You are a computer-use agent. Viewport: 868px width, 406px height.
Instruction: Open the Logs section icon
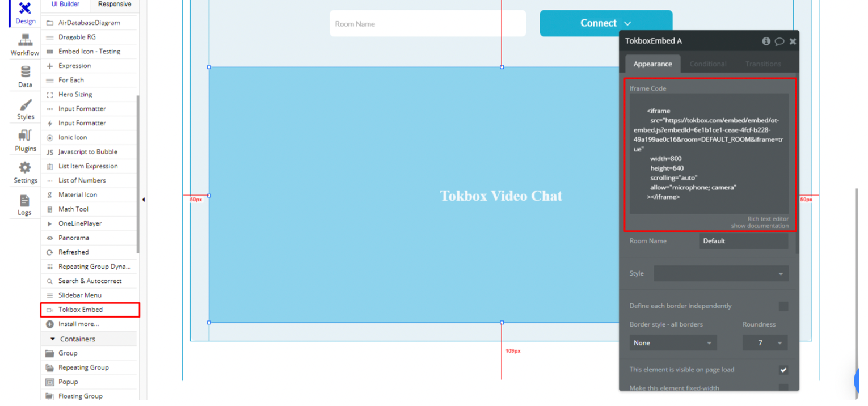click(25, 200)
